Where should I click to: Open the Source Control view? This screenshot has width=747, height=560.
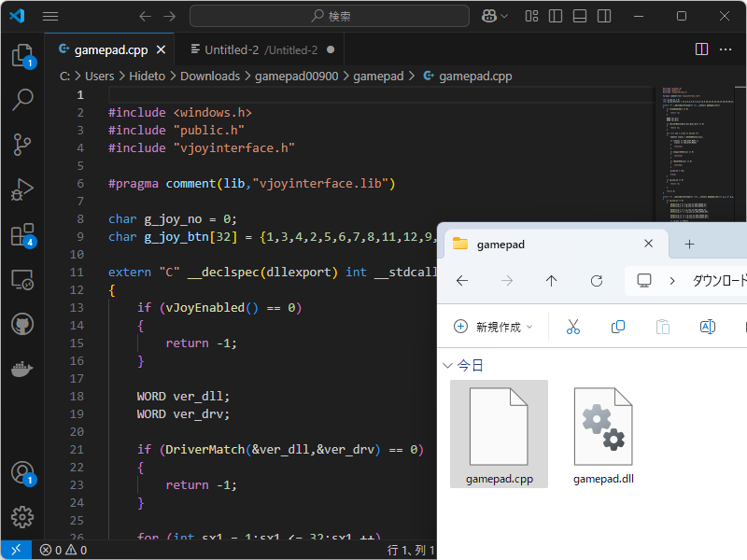point(22,145)
